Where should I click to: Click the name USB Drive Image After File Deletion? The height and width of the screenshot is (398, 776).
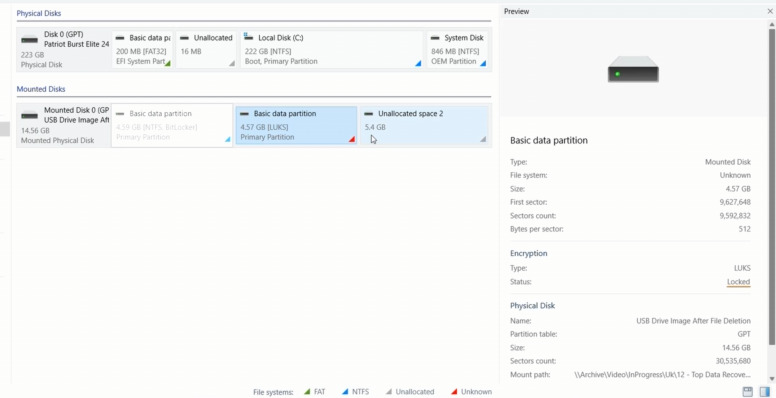click(693, 321)
